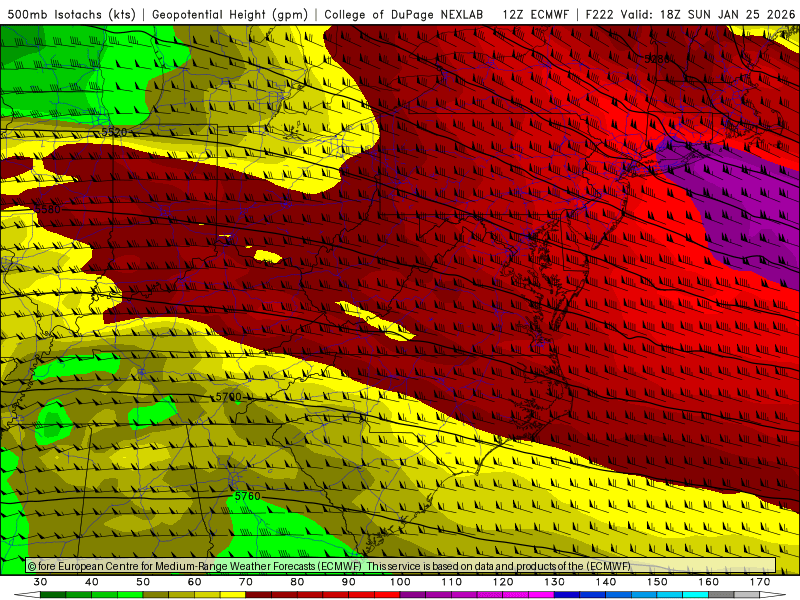
Task: Click the magenta swatch left of 130
Action: point(541,595)
